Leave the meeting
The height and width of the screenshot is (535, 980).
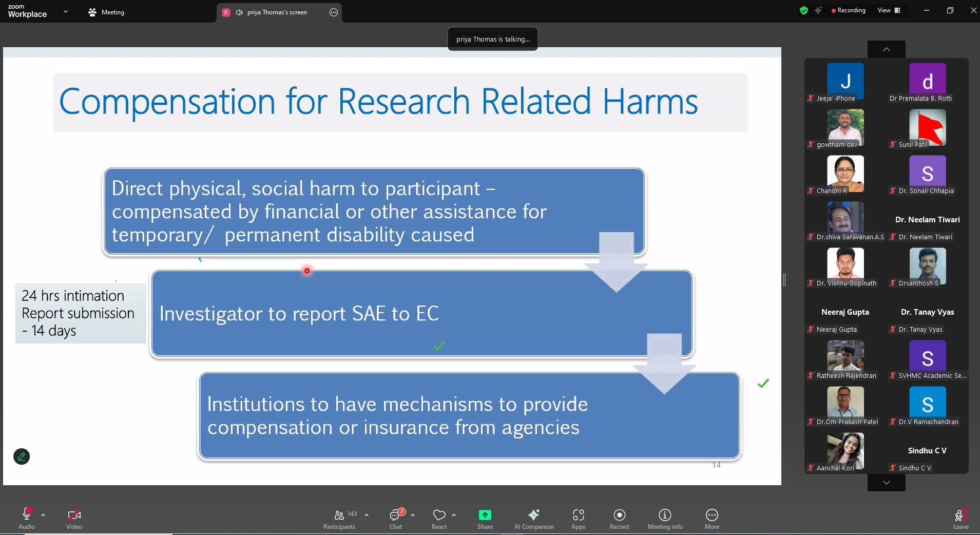pos(960,519)
